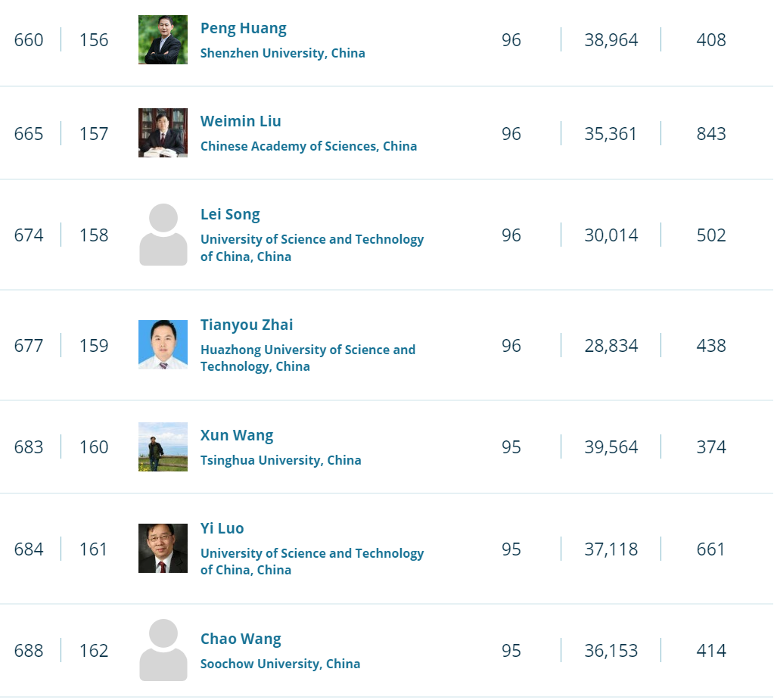Click Chao Wang's placeholder avatar icon

coord(163,650)
